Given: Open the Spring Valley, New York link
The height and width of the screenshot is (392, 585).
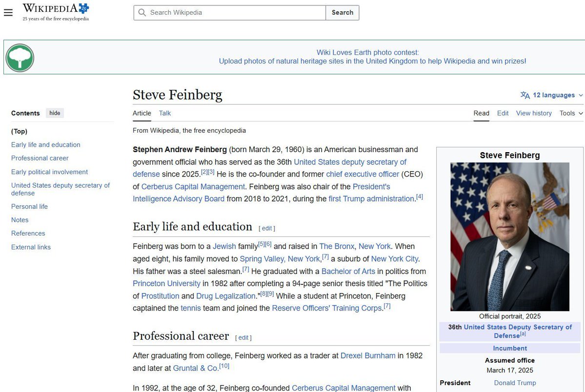Looking at the screenshot, I should click(x=280, y=259).
